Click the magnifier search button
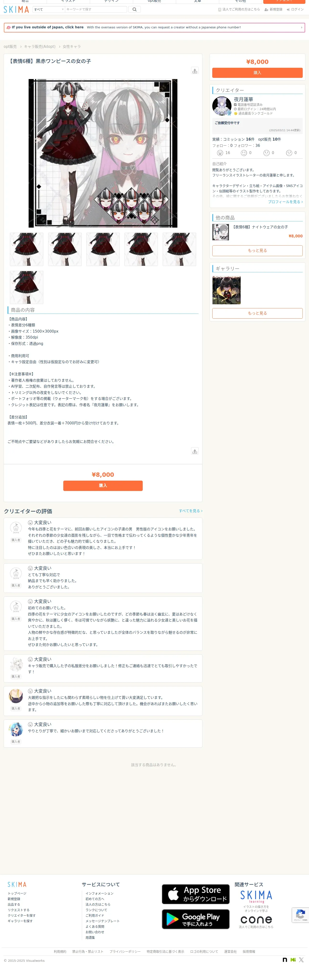The width and height of the screenshot is (309, 980). 135,10
